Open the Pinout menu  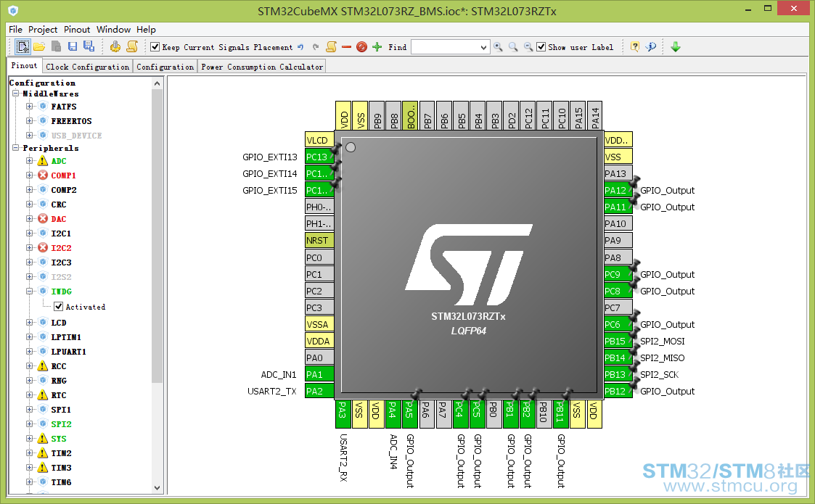point(77,30)
